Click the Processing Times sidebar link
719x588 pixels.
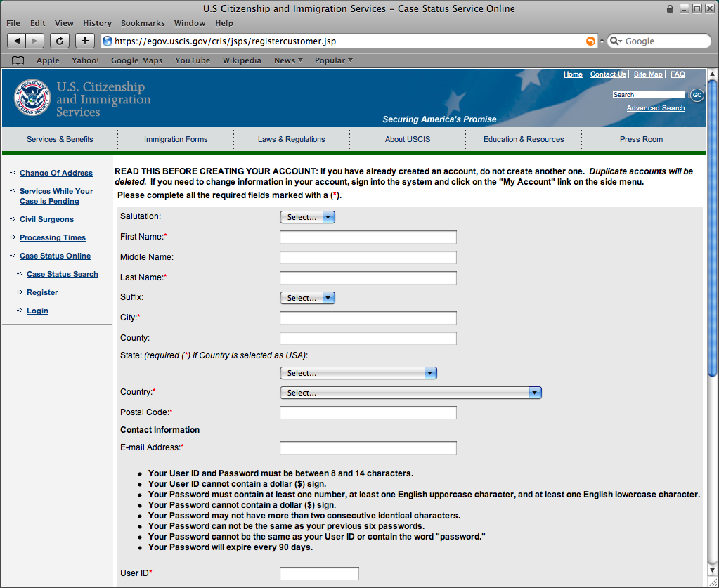tap(53, 237)
